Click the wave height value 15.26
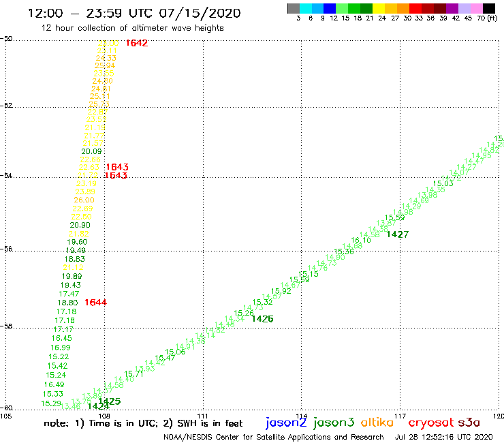This screenshot has height=443, width=504. pos(244,313)
